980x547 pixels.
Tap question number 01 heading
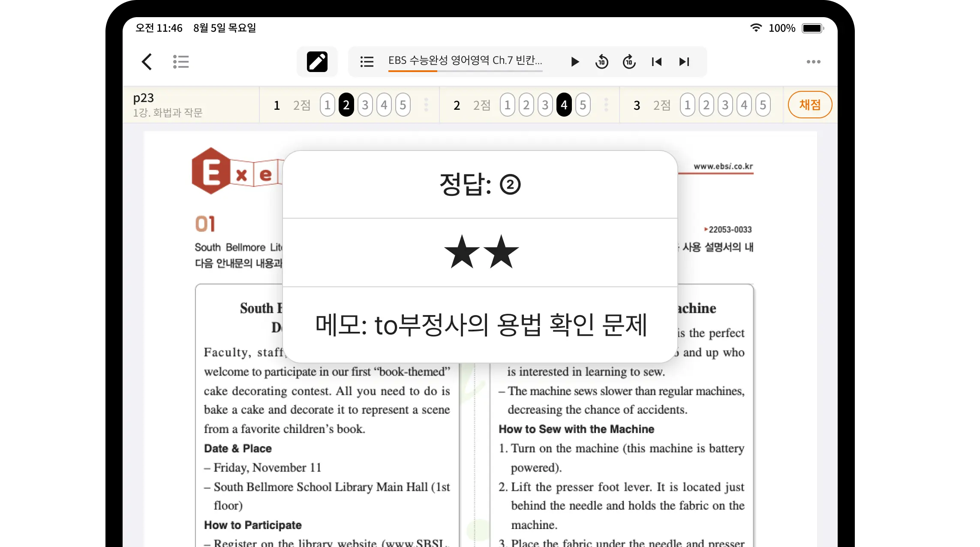coord(205,224)
